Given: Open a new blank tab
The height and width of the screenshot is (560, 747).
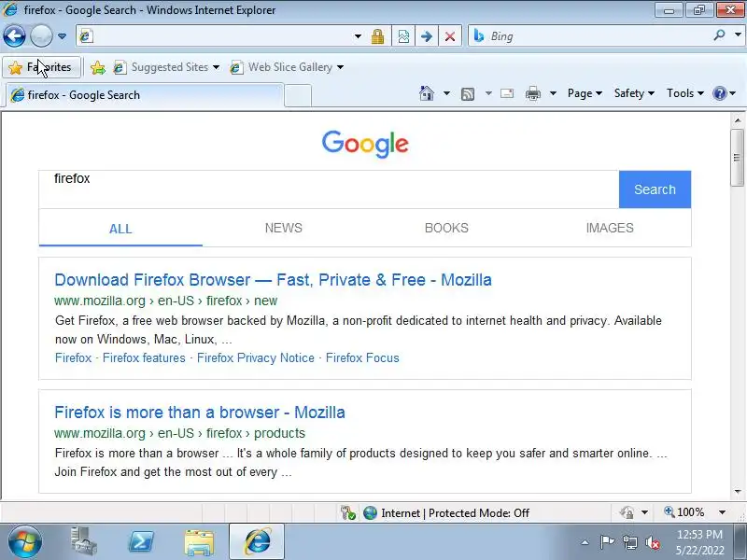Looking at the screenshot, I should [x=298, y=96].
